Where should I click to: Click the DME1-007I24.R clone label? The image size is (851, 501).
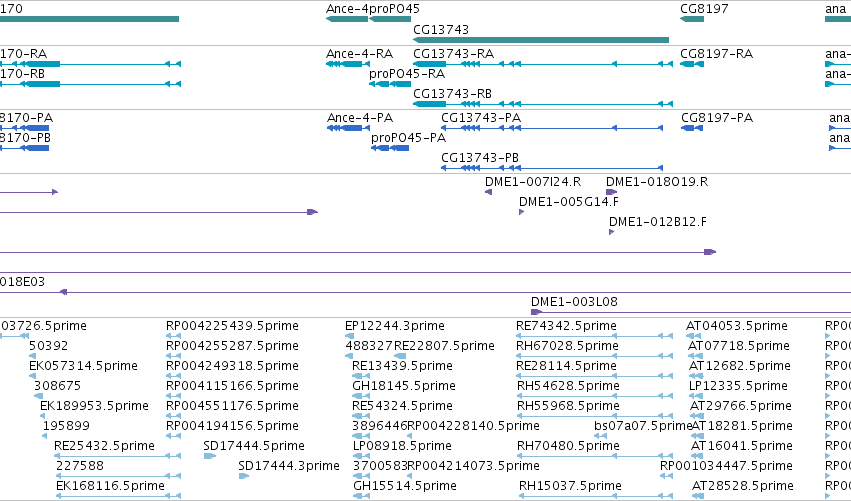pyautogui.click(x=533, y=182)
